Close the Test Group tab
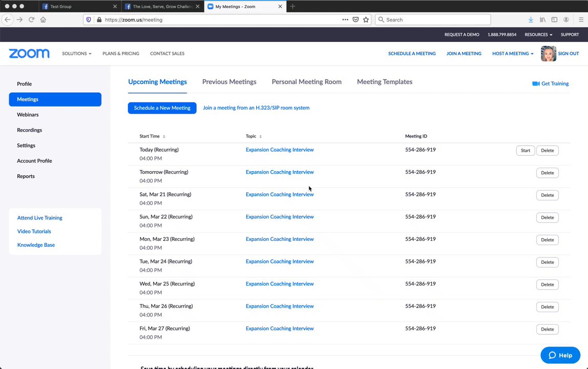 click(x=115, y=6)
